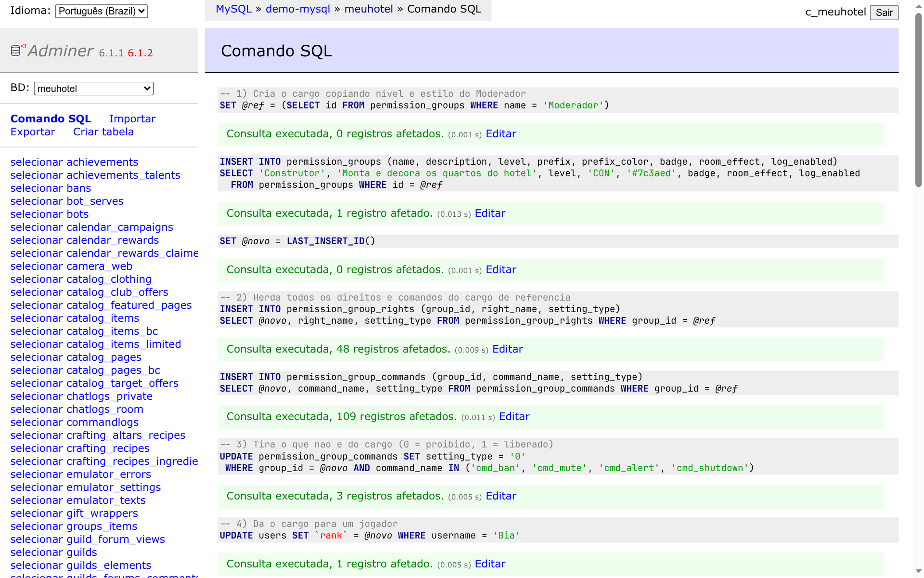The image size is (924, 578).
Task: Edit the LAST_INSERT_ID query
Action: (501, 270)
